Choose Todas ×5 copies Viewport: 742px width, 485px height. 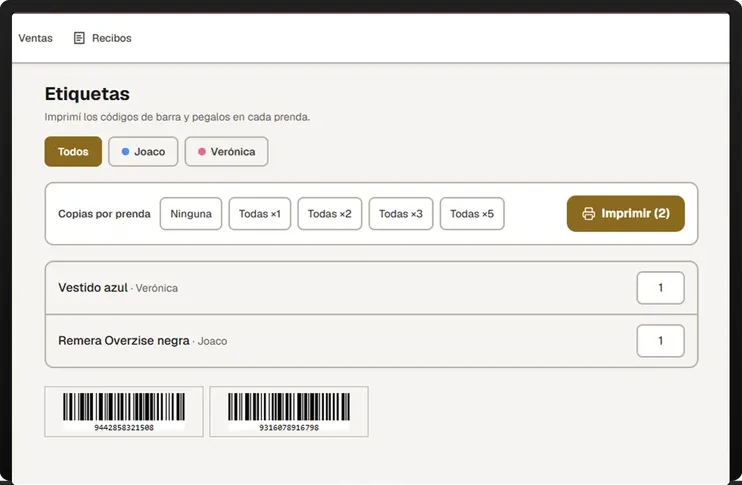(472, 214)
